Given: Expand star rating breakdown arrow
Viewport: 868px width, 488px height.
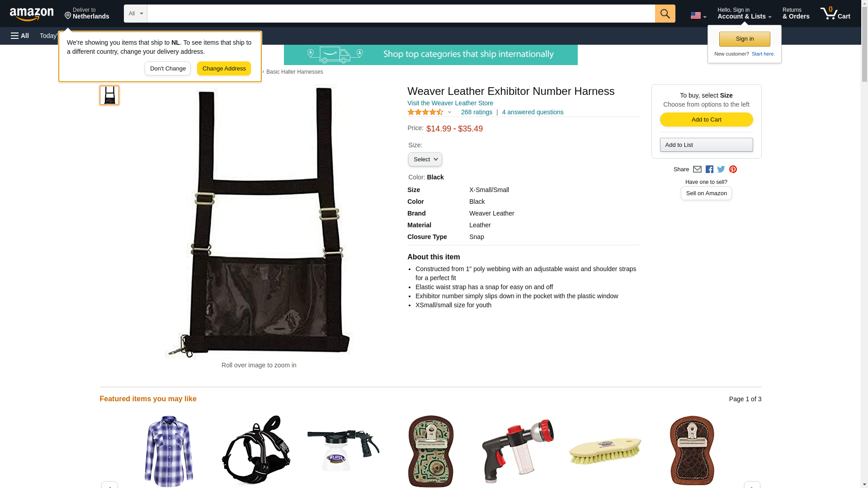Looking at the screenshot, I should [449, 112].
